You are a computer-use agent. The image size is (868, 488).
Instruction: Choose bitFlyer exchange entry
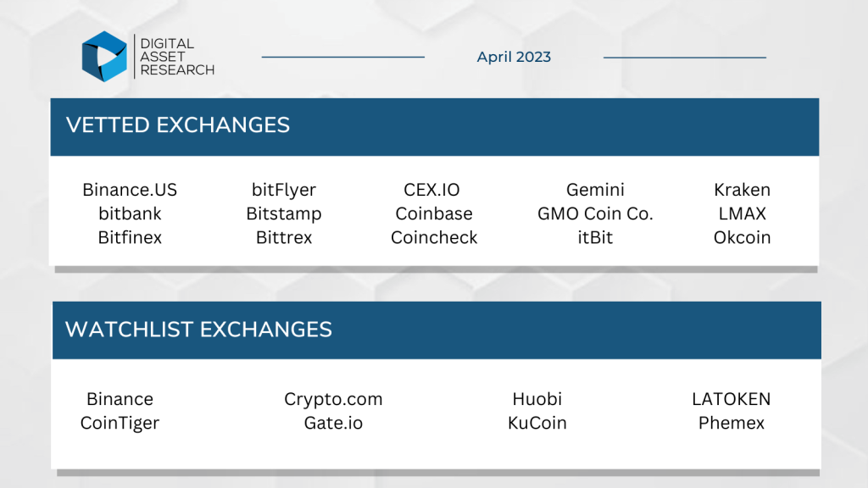click(283, 190)
